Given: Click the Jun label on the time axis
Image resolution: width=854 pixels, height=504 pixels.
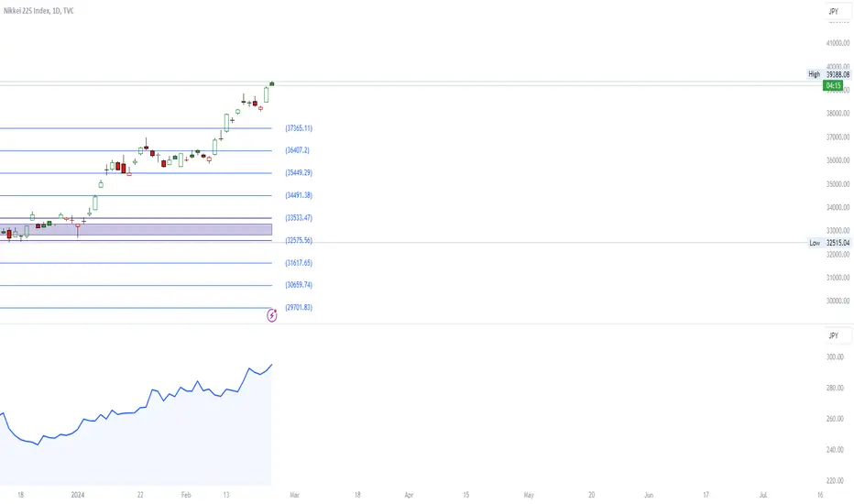Looking at the screenshot, I should [x=649, y=495].
